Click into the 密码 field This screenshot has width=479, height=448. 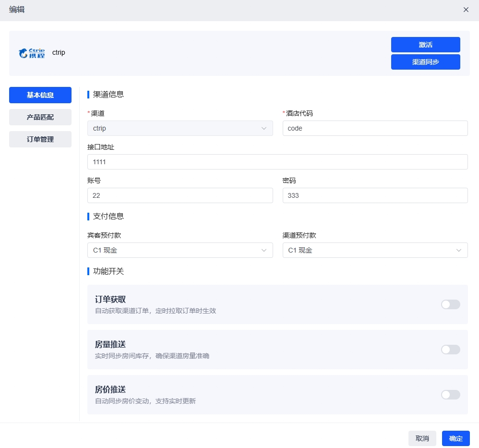(375, 195)
